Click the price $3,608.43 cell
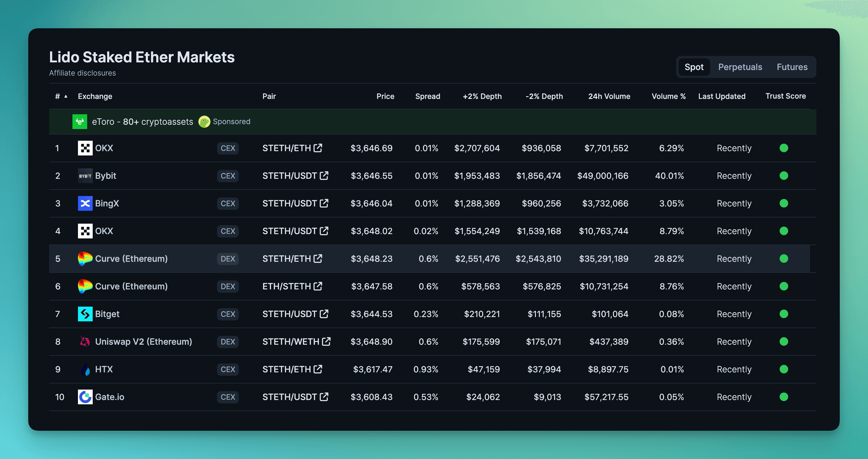This screenshot has height=459, width=868. (371, 397)
